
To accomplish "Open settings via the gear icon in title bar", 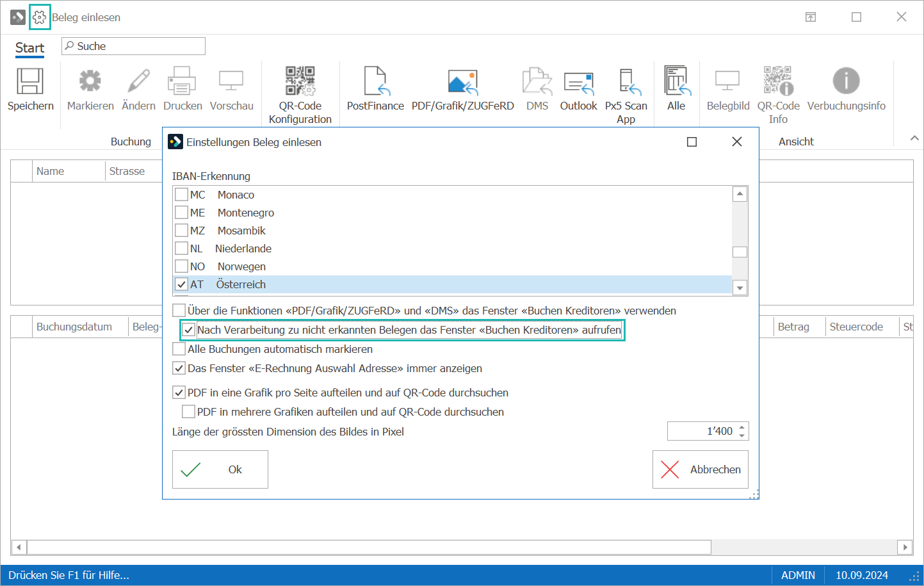I will pos(40,17).
